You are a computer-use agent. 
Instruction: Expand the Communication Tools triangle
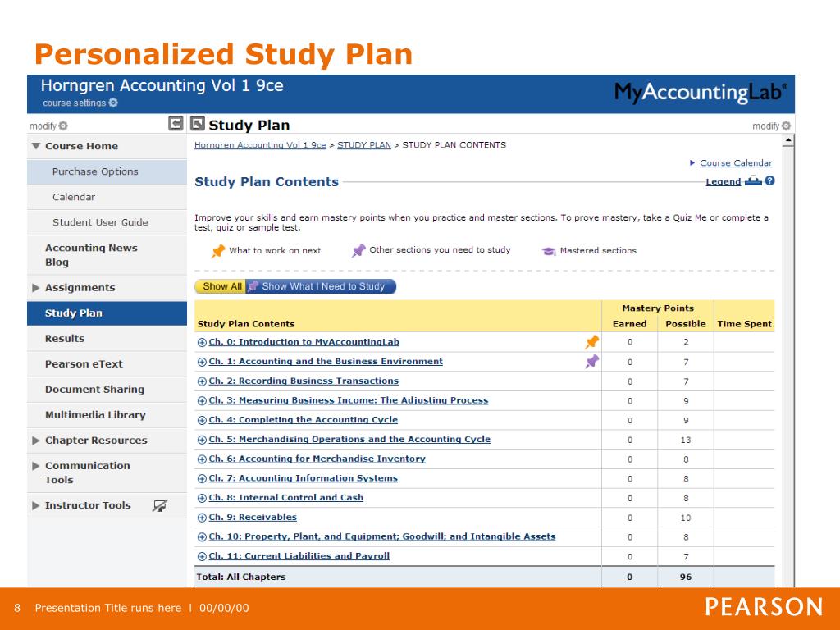36,466
